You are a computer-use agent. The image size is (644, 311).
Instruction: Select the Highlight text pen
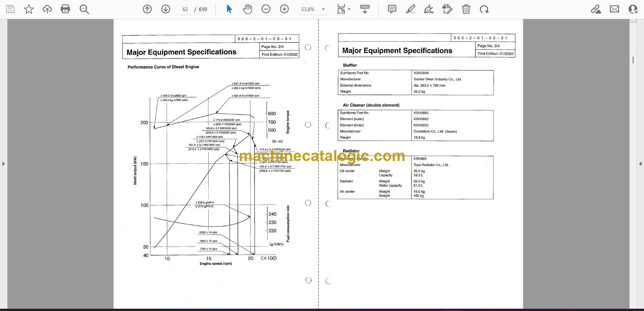pos(410,9)
